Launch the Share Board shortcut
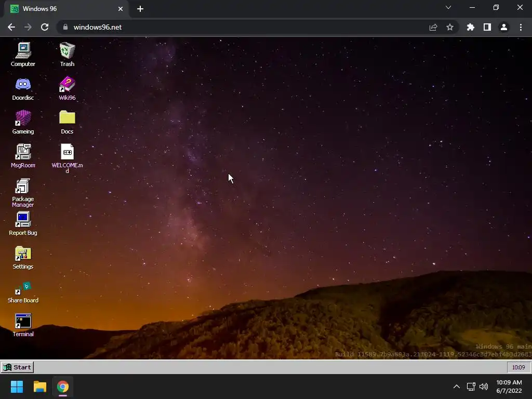 click(23, 292)
